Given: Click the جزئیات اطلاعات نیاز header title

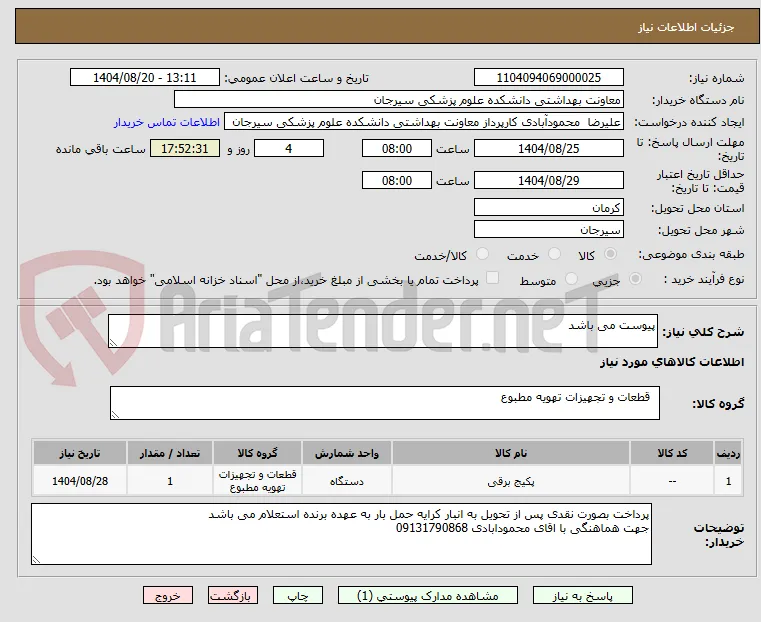Looking at the screenshot, I should click(x=686, y=27).
